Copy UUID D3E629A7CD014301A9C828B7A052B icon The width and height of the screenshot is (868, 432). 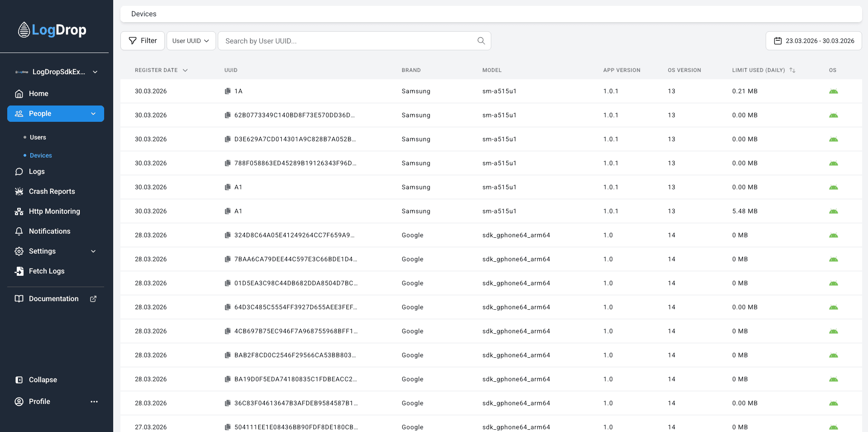point(228,139)
